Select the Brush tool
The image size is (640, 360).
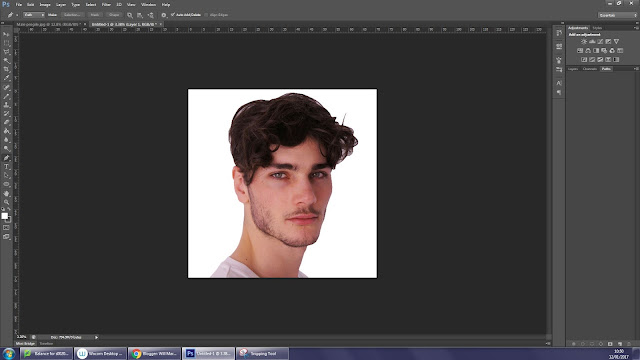[x=6, y=96]
